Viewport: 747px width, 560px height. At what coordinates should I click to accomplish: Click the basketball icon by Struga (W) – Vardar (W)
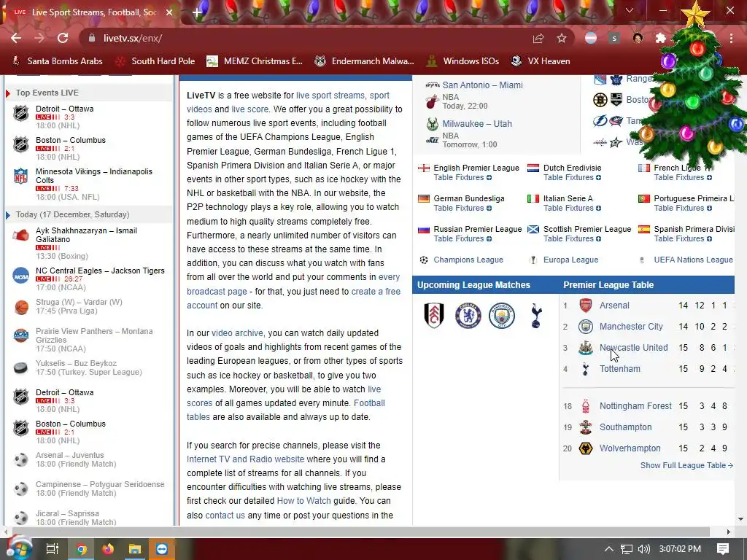coord(21,307)
